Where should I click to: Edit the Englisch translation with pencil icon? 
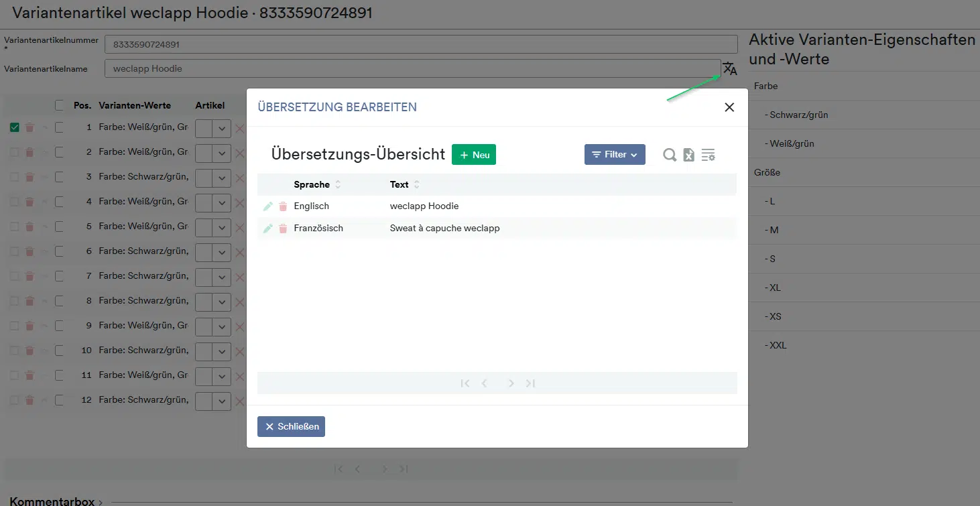(268, 206)
